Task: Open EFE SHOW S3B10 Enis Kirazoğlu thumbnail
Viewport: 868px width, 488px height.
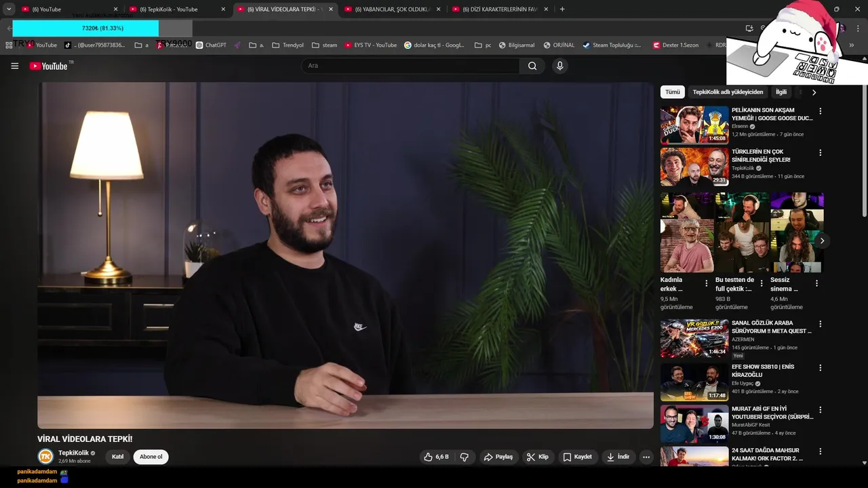Action: coord(694,382)
